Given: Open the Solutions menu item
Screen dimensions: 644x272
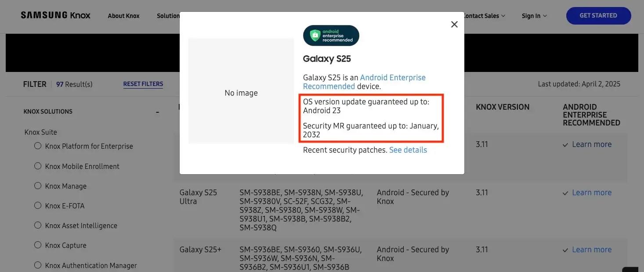Looking at the screenshot, I should [168, 16].
